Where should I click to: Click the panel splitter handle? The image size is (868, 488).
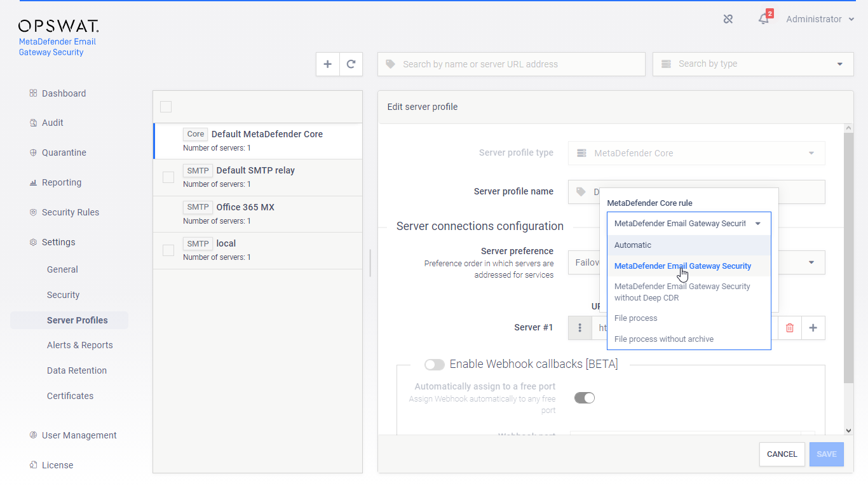(x=370, y=262)
